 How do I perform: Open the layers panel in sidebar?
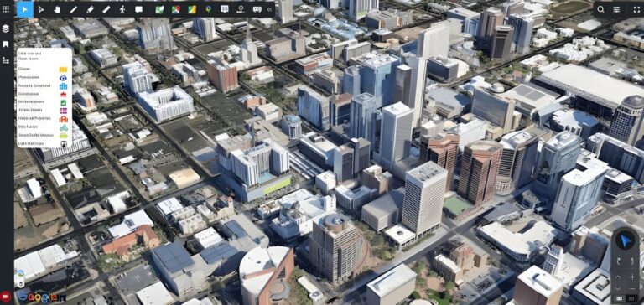pos(6,28)
